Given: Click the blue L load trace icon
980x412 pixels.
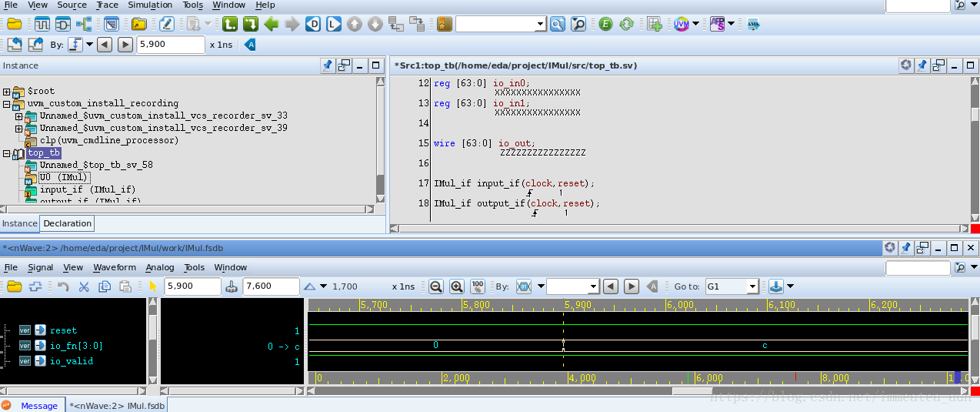Looking at the screenshot, I should click(x=333, y=24).
